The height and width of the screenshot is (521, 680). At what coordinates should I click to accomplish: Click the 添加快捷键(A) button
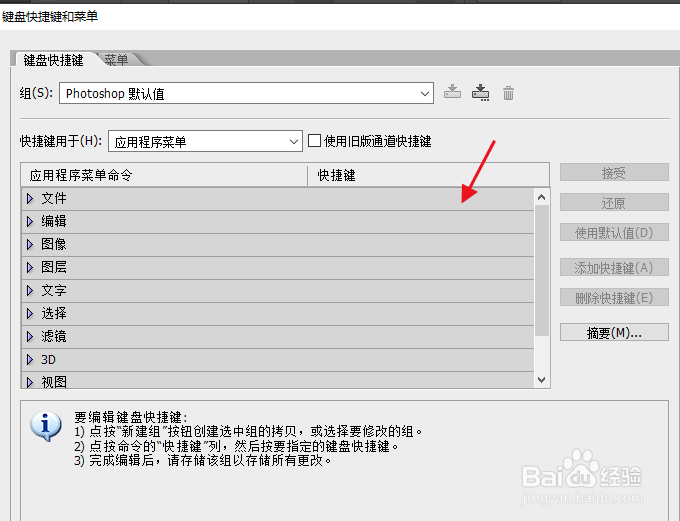[614, 268]
